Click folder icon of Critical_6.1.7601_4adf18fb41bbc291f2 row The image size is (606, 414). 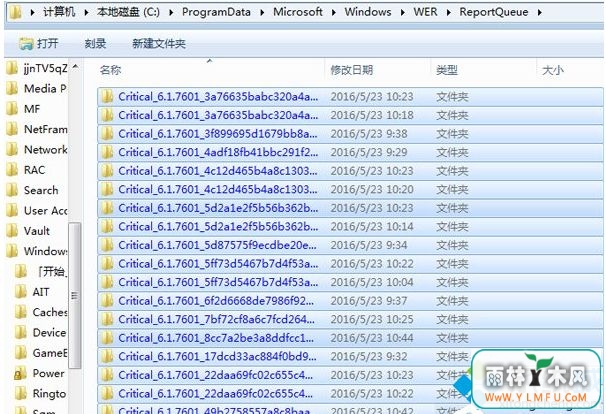coord(107,152)
